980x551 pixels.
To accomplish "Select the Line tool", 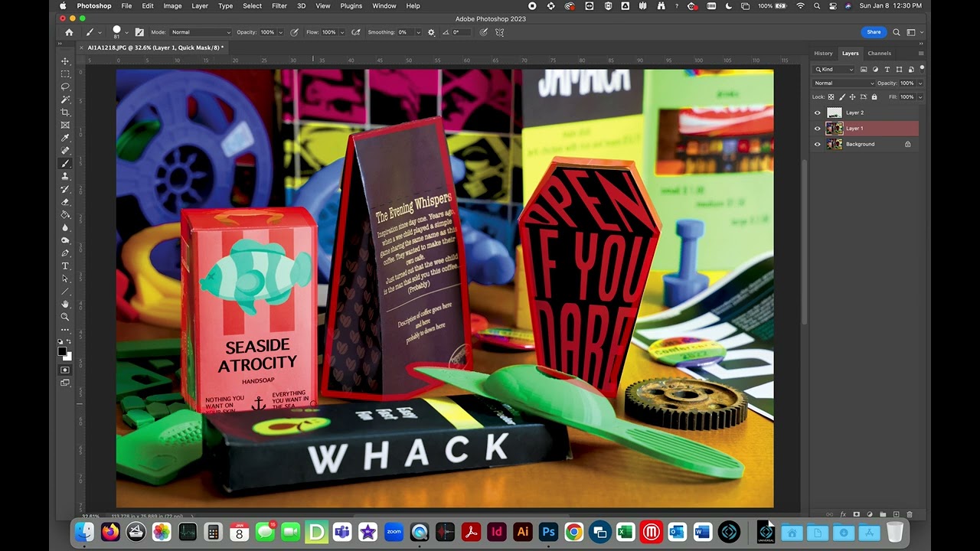I will pos(65,292).
